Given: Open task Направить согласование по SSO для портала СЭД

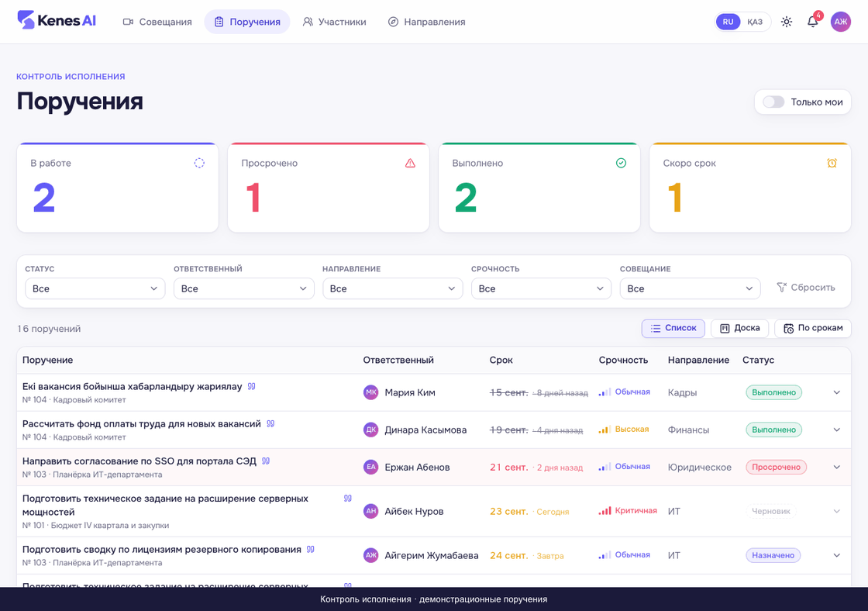Looking at the screenshot, I should point(139,461).
